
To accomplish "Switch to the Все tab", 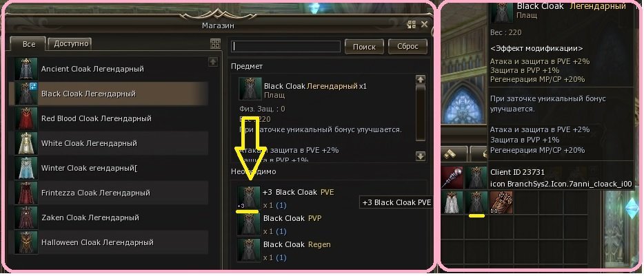I will (x=29, y=43).
